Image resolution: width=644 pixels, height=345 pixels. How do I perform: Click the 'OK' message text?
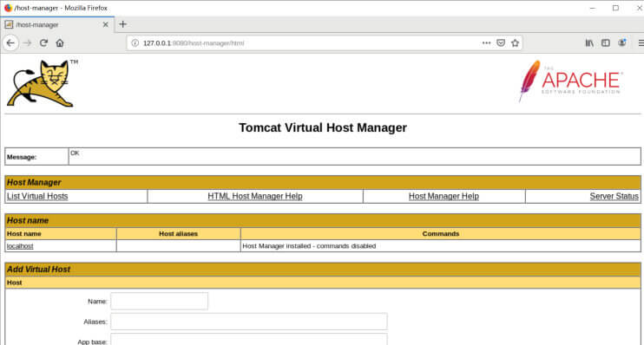[75, 153]
